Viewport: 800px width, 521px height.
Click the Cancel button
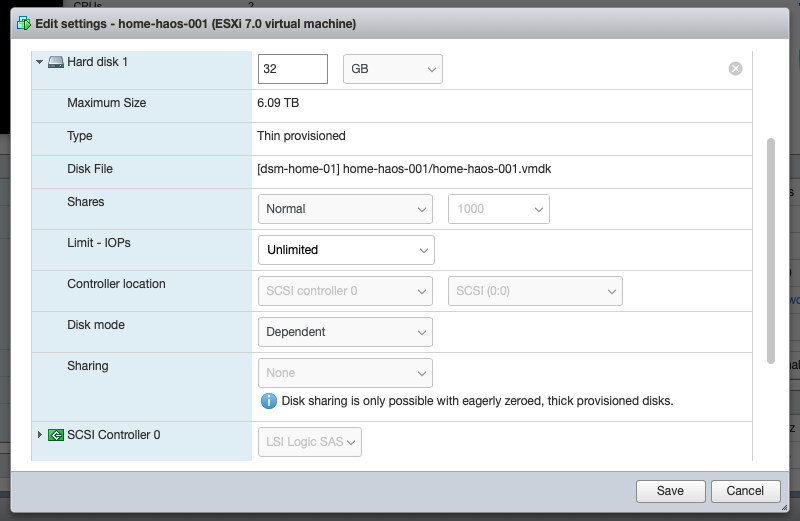tap(745, 491)
